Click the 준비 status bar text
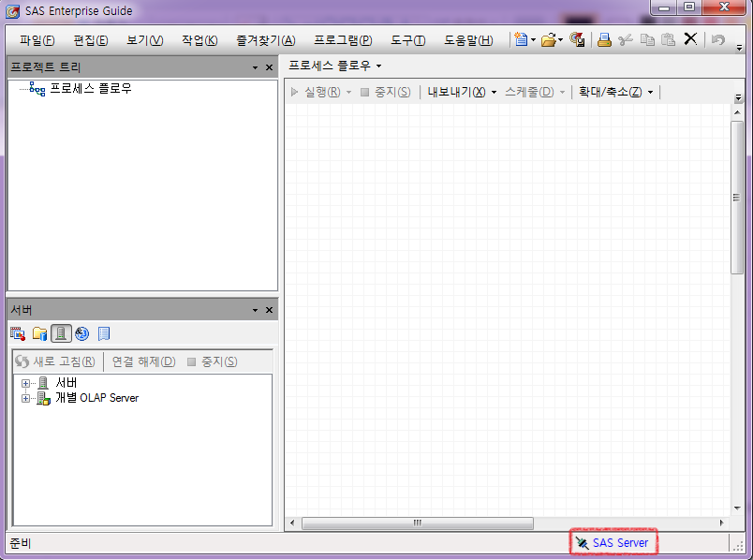753x560 pixels. click(21, 543)
